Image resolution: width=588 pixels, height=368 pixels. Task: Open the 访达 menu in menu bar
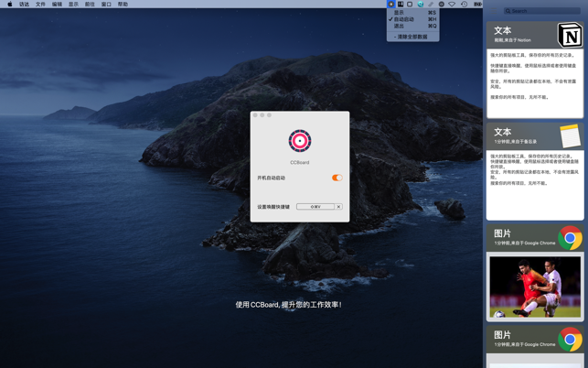click(25, 5)
